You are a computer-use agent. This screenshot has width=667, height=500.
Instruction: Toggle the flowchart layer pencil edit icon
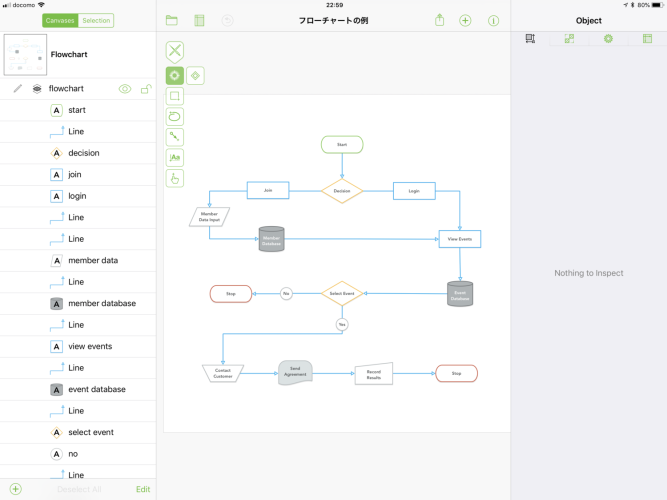coord(17,89)
